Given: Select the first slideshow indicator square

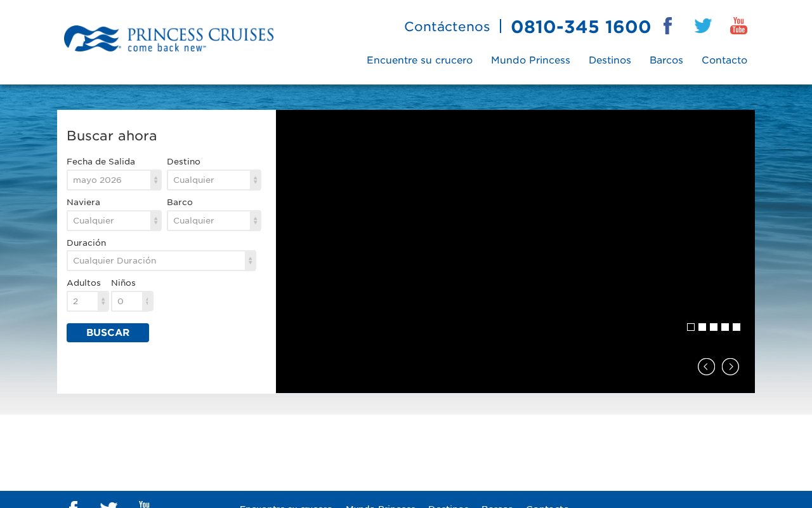Looking at the screenshot, I should tap(691, 327).
